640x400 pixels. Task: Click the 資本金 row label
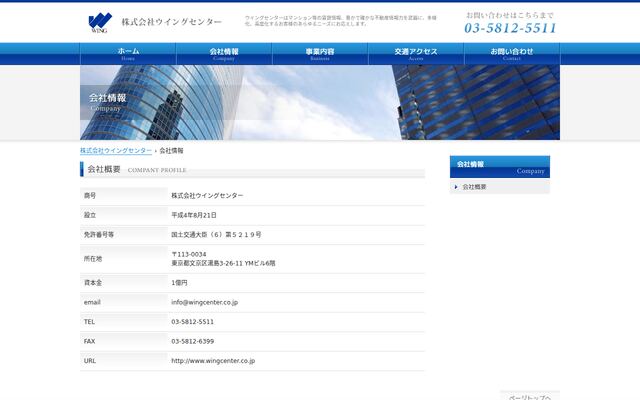coord(93,282)
